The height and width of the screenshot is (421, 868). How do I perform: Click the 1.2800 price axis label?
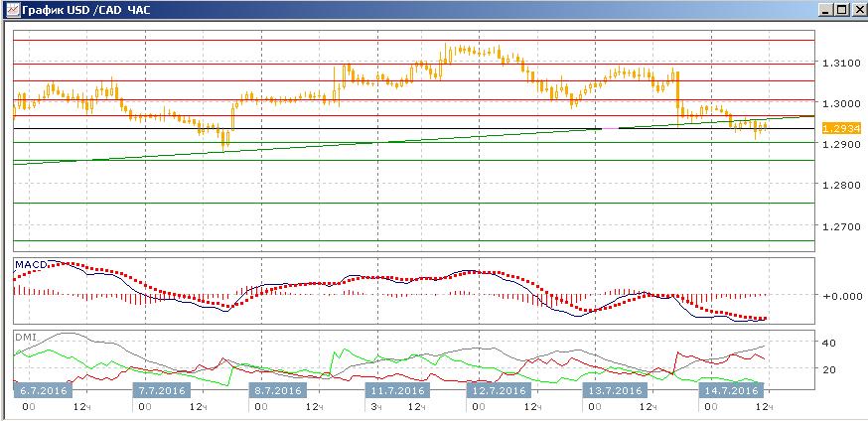point(841,185)
